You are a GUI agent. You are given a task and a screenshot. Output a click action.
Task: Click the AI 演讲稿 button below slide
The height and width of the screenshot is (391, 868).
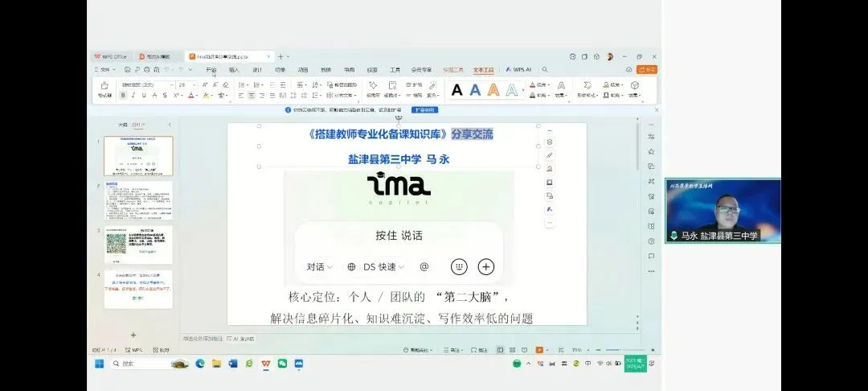tap(241, 339)
